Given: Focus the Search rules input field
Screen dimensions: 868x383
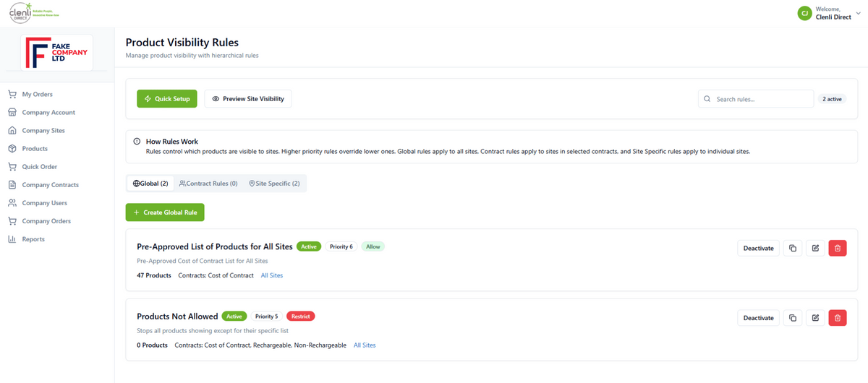Looking at the screenshot, I should 756,99.
